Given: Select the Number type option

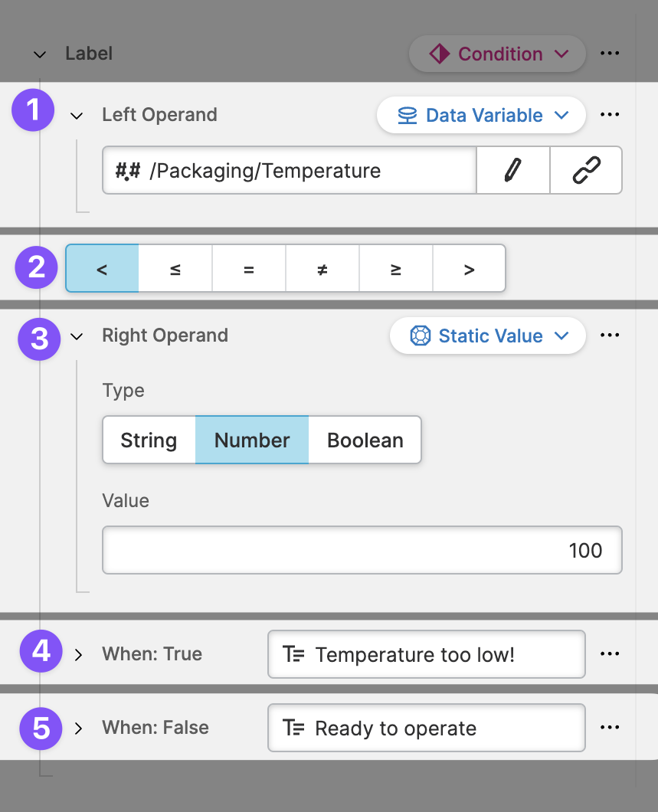Looking at the screenshot, I should [252, 440].
